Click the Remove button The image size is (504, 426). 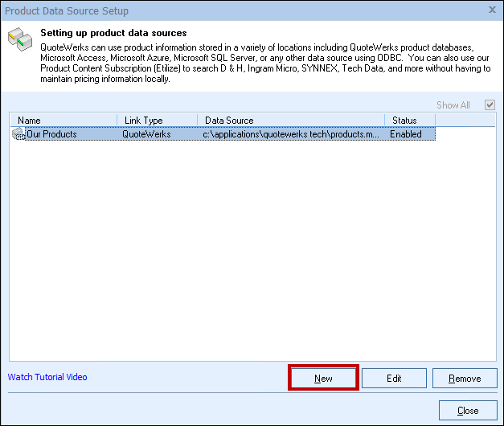pyautogui.click(x=465, y=379)
